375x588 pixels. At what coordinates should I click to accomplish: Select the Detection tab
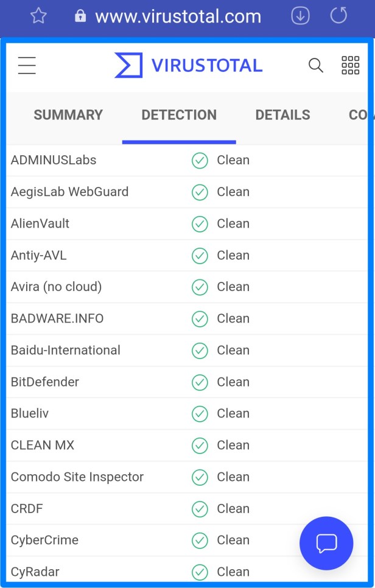179,115
